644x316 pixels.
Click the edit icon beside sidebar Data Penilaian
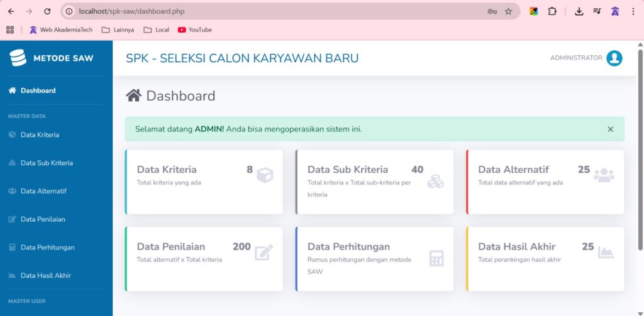pos(13,219)
